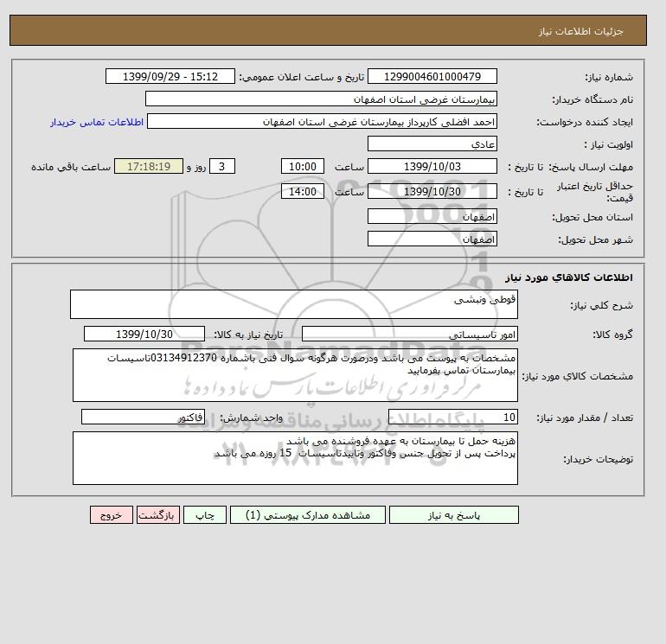The image size is (666, 644).
Task: Click the اطلاعات کالاهای مورد نیاز section heading
Action: [569, 277]
